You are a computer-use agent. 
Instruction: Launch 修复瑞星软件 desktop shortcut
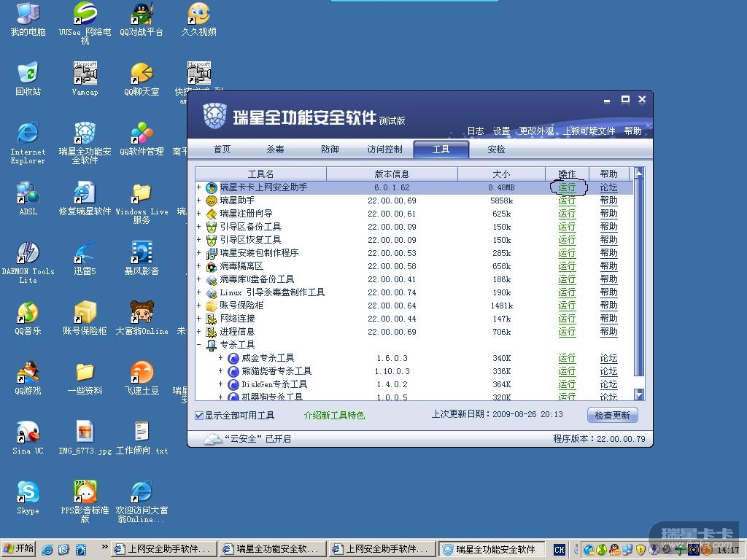tap(85, 198)
